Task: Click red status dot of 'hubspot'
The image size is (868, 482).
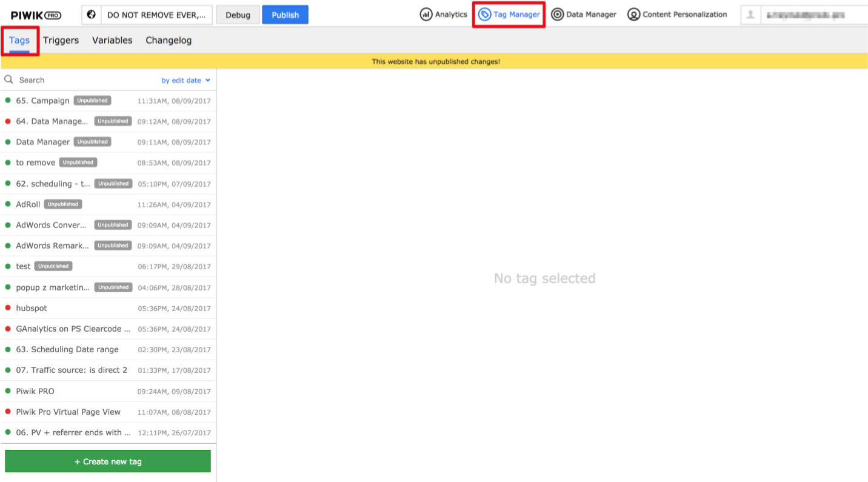Action: pyautogui.click(x=8, y=308)
